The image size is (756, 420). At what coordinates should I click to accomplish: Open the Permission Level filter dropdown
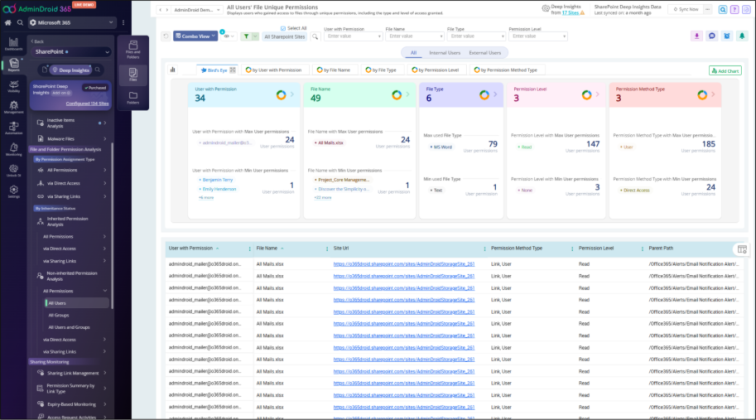pos(538,36)
